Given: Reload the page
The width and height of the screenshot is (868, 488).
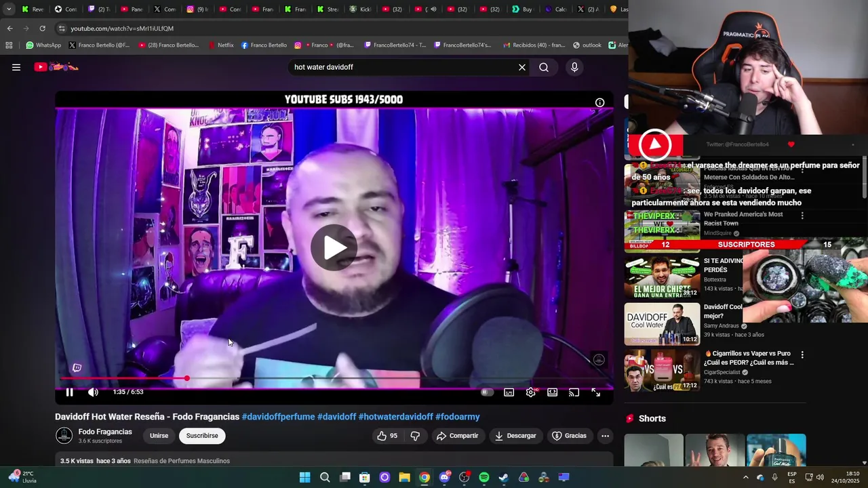Looking at the screenshot, I should point(42,28).
